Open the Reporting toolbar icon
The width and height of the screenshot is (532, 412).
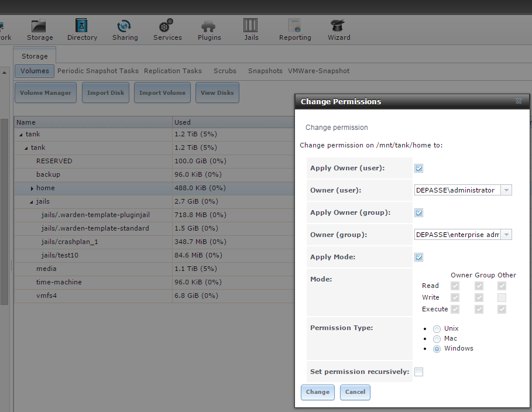point(295,29)
